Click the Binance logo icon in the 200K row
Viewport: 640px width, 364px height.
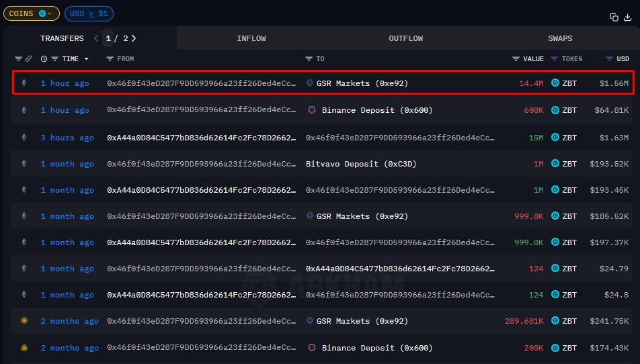[x=312, y=348]
